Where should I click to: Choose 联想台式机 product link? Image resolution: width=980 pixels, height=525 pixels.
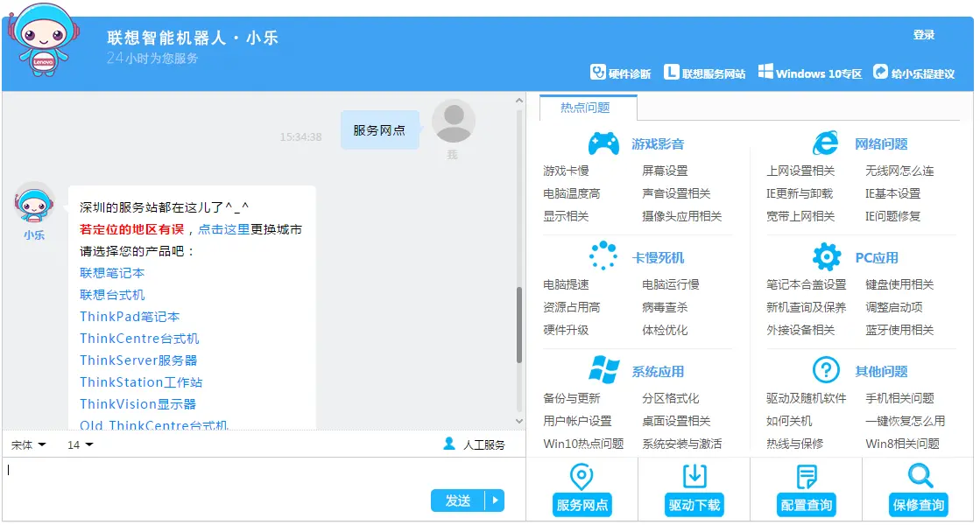tap(112, 295)
